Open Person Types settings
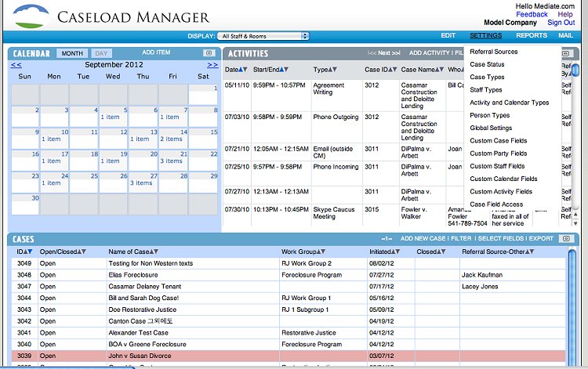 [x=489, y=115]
